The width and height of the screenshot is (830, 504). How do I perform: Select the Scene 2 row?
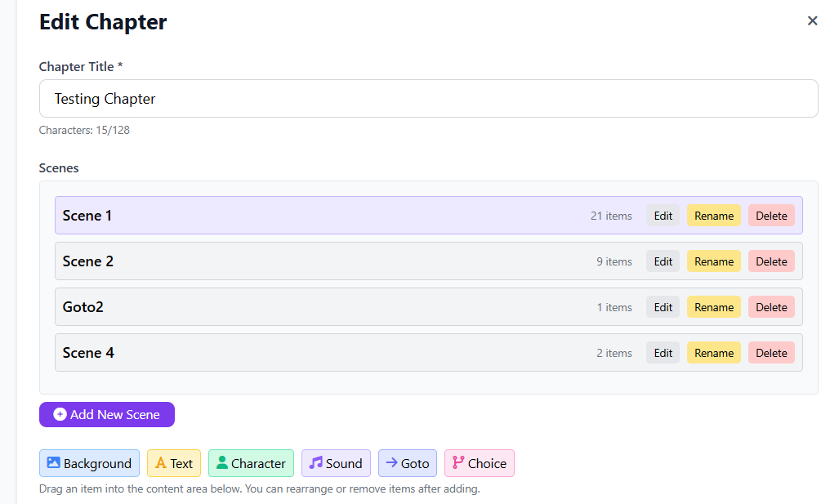click(327, 261)
